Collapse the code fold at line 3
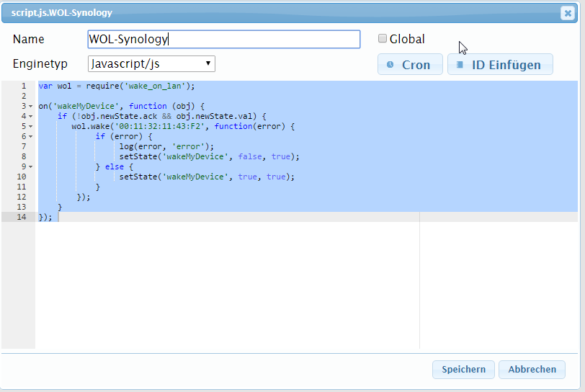 point(30,107)
